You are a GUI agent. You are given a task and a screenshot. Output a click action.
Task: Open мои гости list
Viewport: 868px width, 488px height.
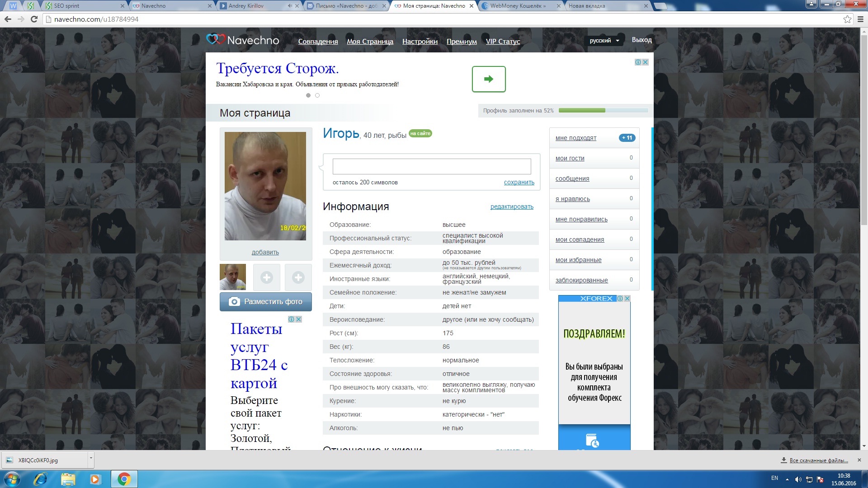(570, 158)
